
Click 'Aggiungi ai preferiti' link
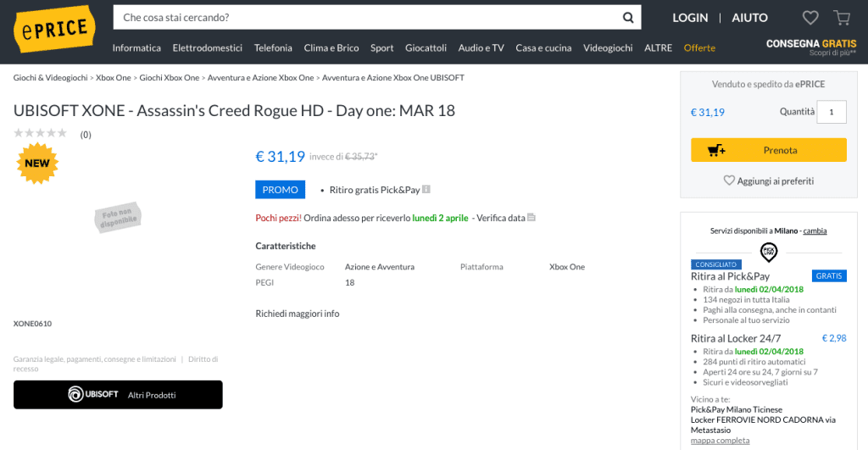click(x=775, y=181)
